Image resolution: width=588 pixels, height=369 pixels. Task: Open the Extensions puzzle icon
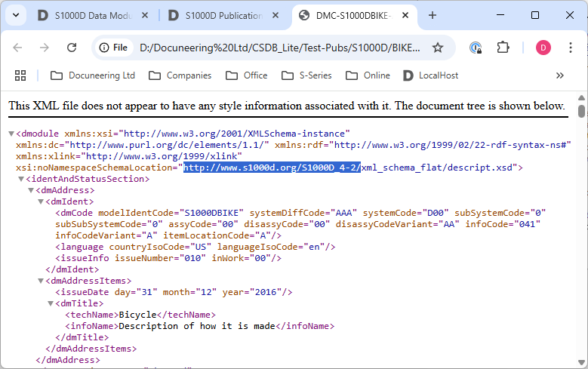pos(503,48)
